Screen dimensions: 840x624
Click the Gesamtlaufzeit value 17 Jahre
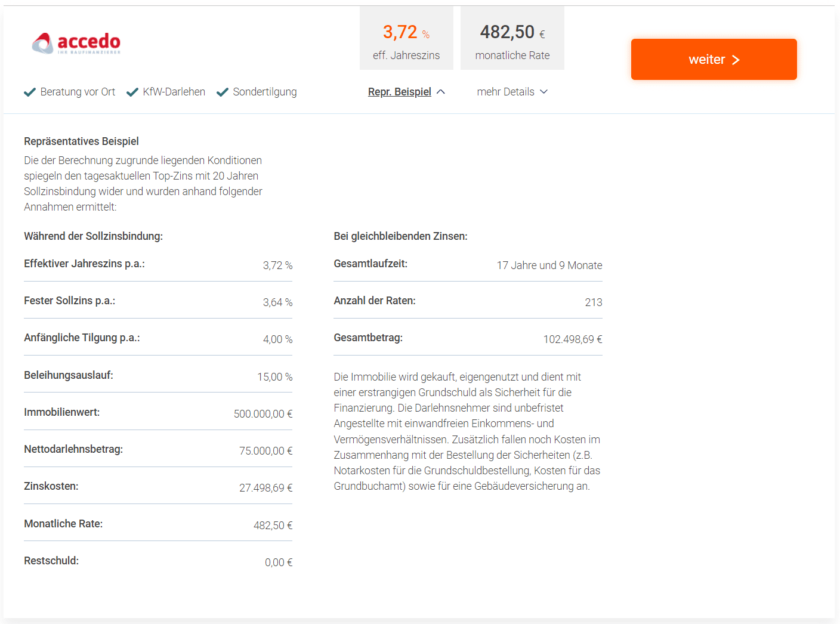click(x=549, y=265)
